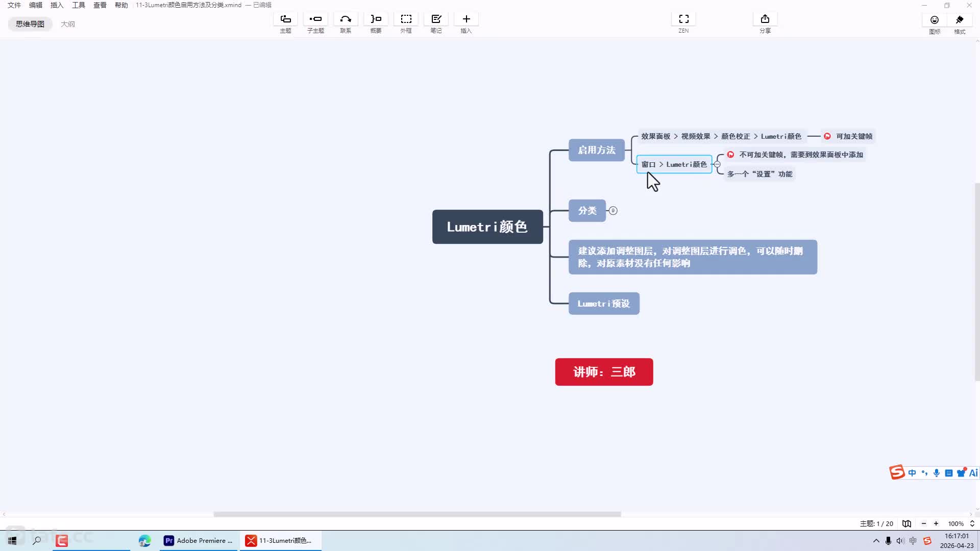The height and width of the screenshot is (551, 980).
Task: Click the 主题 (Topic) toolbar icon
Action: click(285, 19)
